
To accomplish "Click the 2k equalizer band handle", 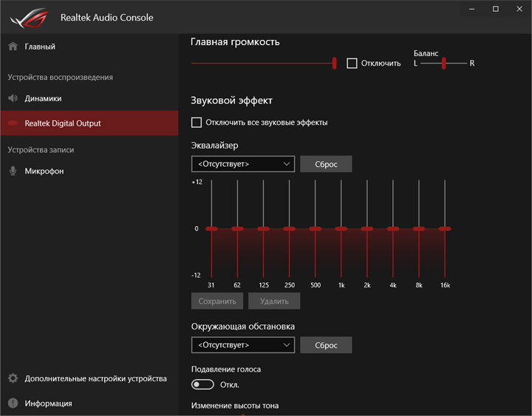I will [367, 229].
